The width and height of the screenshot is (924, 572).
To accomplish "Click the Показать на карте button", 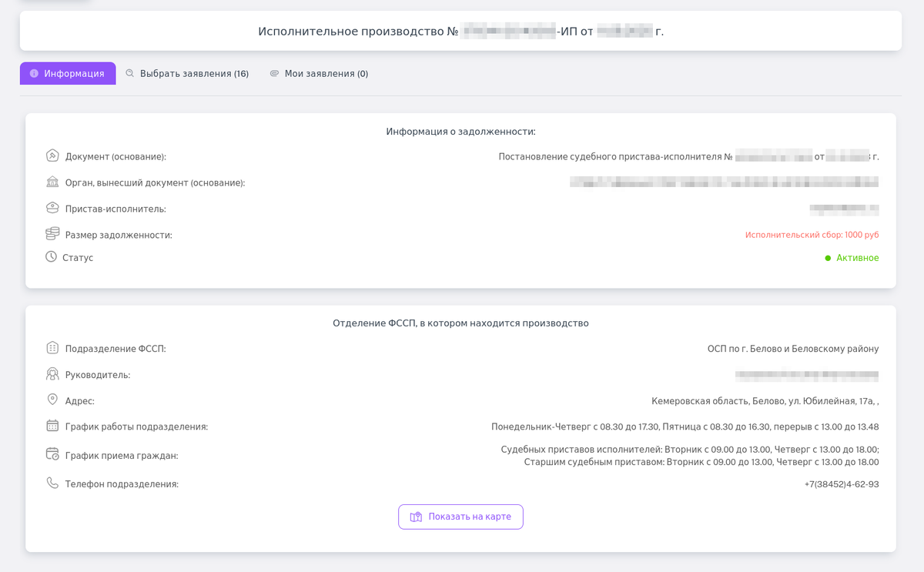I will tap(460, 517).
